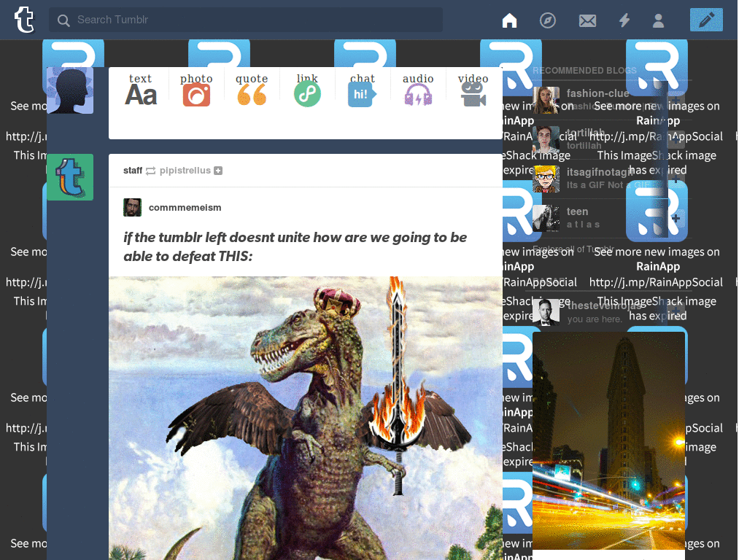Screen dimensions: 747x560
Task: Click the blue compose pencil button
Action: 706,20
